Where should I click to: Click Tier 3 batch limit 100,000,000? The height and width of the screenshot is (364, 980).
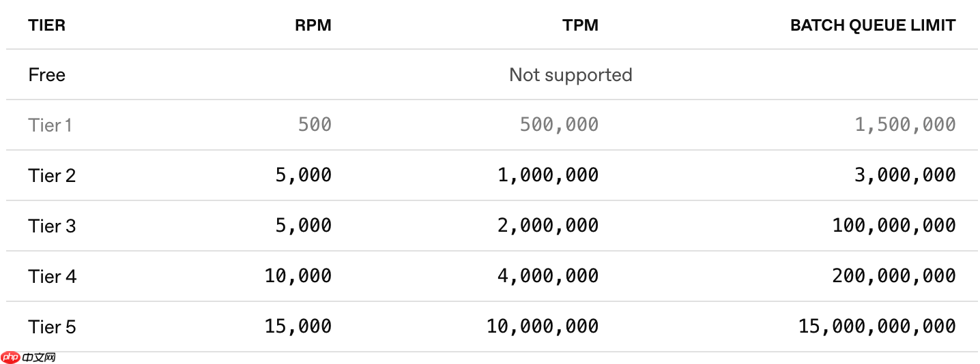point(893,226)
